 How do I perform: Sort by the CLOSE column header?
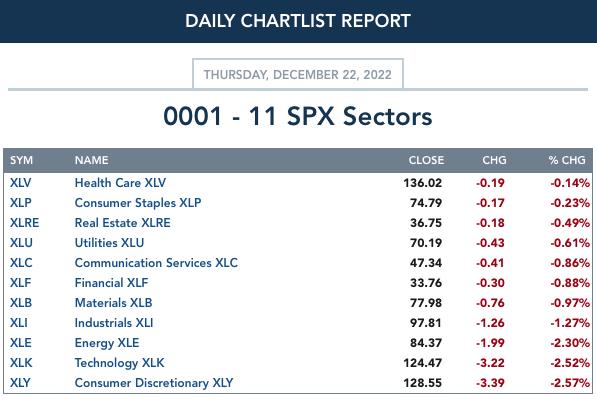coord(426,160)
